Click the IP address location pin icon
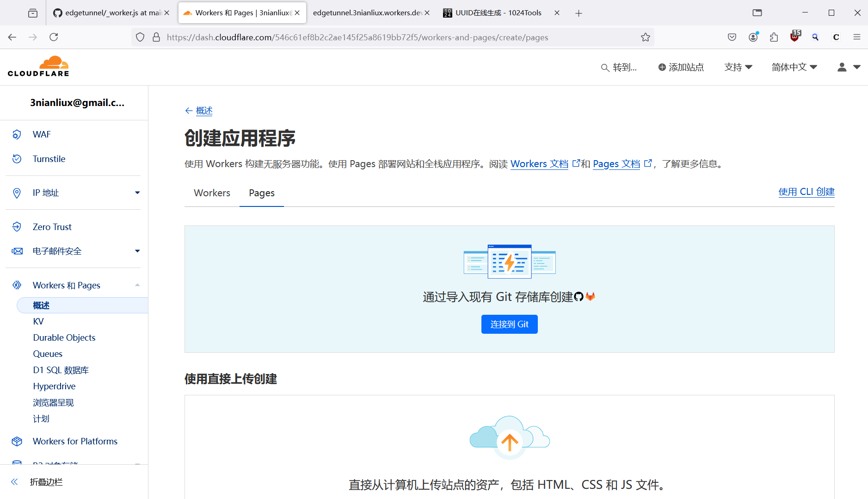Viewport: 868px width, 499px height. (x=17, y=193)
